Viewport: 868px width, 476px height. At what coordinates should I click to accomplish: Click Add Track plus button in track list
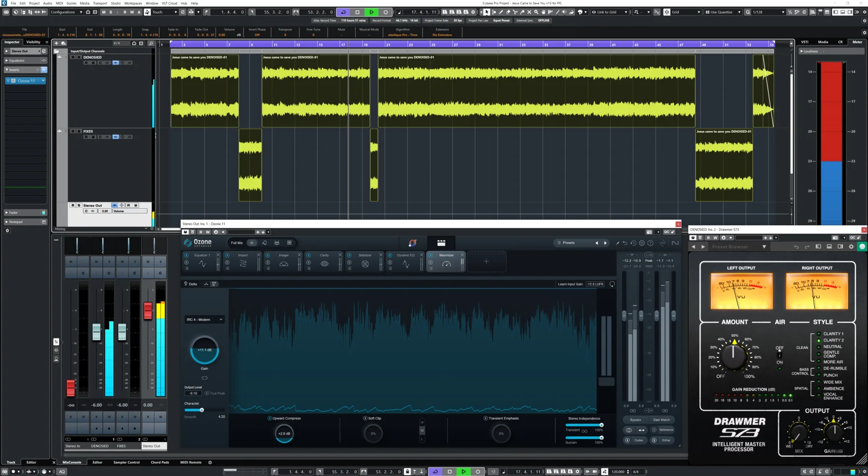[56, 43]
